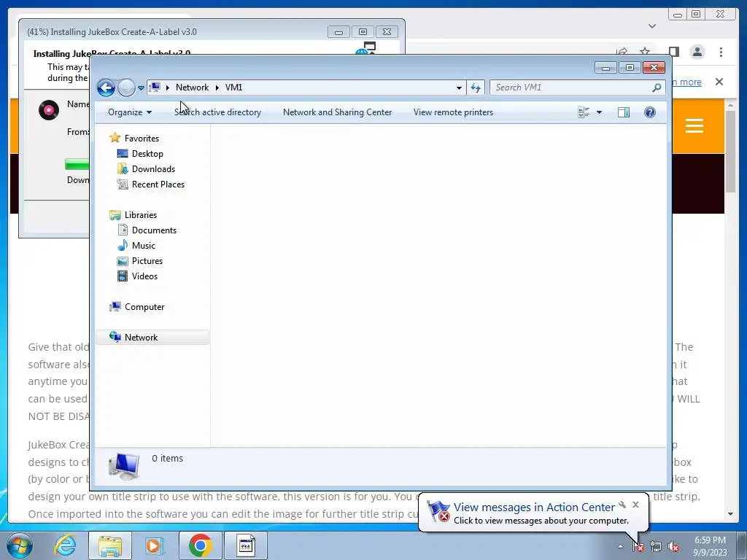The height and width of the screenshot is (560, 747).
Task: Change your view icon button
Action: point(584,112)
